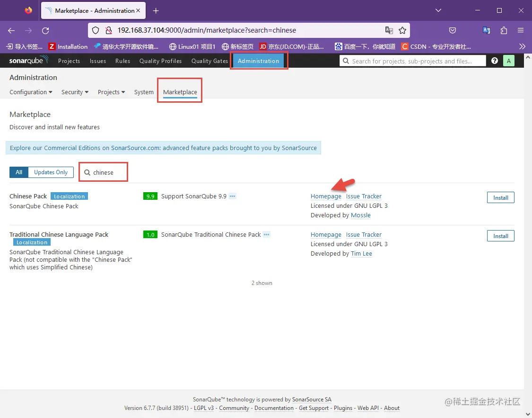Open the Administration top menu
Viewport: 532px width, 418px height.
point(258,61)
